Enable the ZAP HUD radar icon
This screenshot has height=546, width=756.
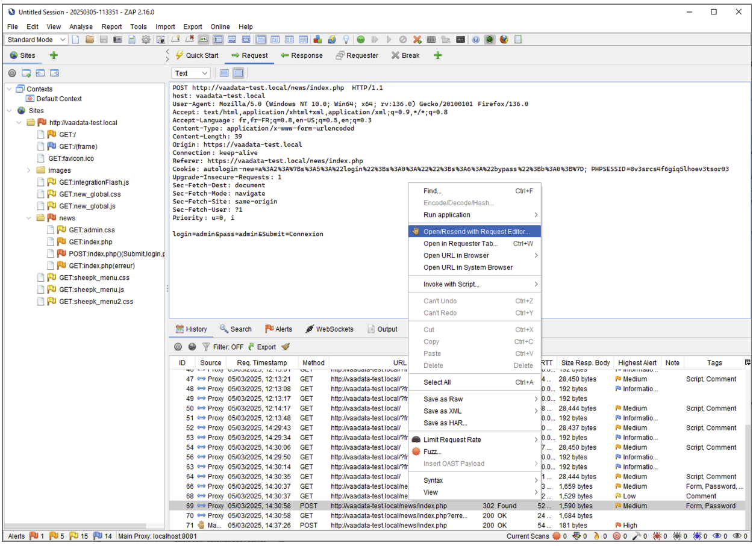(489, 40)
